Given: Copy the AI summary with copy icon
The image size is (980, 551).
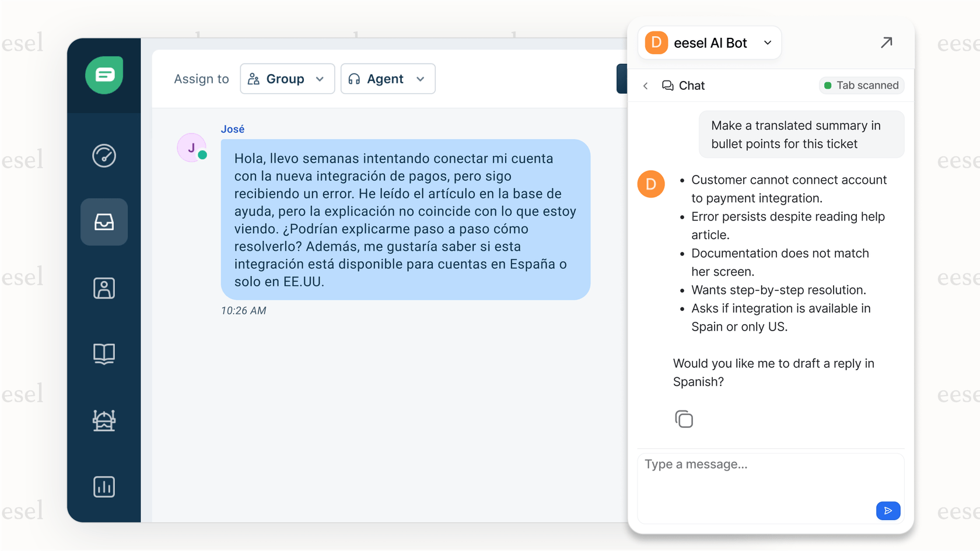Looking at the screenshot, I should coord(684,419).
